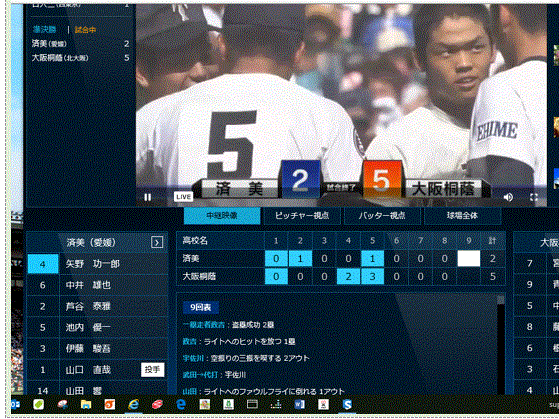Click the blank 9th inning cell for 済美

click(468, 259)
